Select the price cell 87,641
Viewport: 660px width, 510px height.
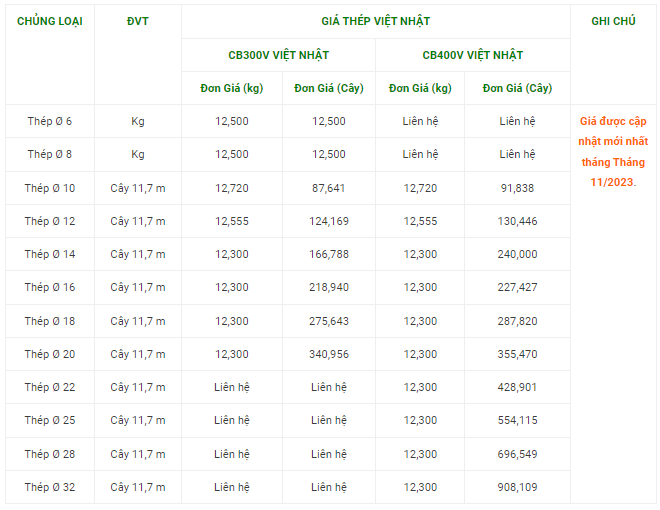point(329,188)
